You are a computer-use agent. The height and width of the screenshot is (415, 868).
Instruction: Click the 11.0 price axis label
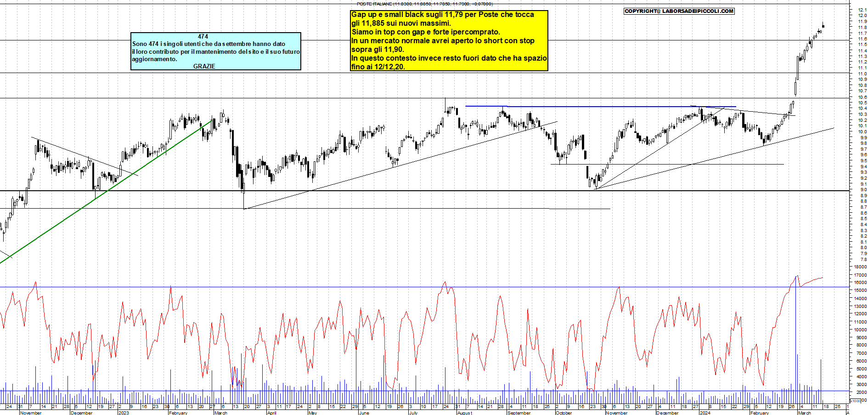(862, 74)
